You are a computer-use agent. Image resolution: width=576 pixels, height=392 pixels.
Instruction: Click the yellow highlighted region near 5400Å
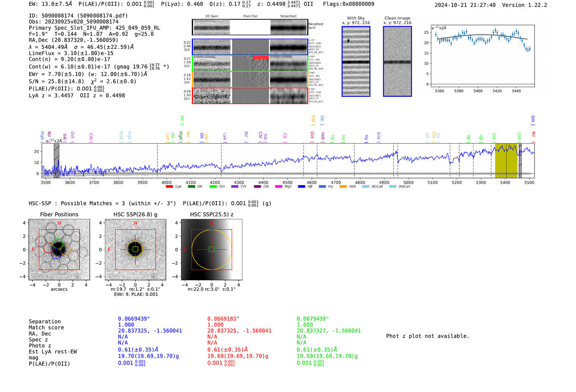506,160
